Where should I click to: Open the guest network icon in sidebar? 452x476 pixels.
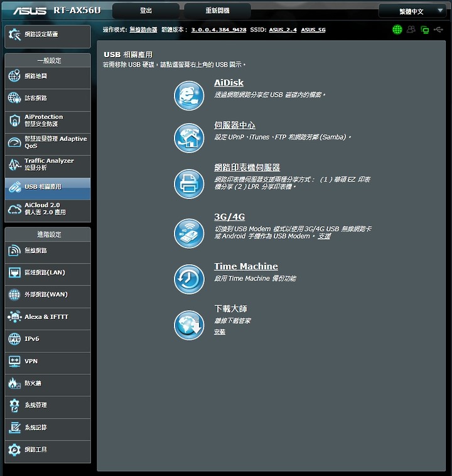click(x=14, y=98)
